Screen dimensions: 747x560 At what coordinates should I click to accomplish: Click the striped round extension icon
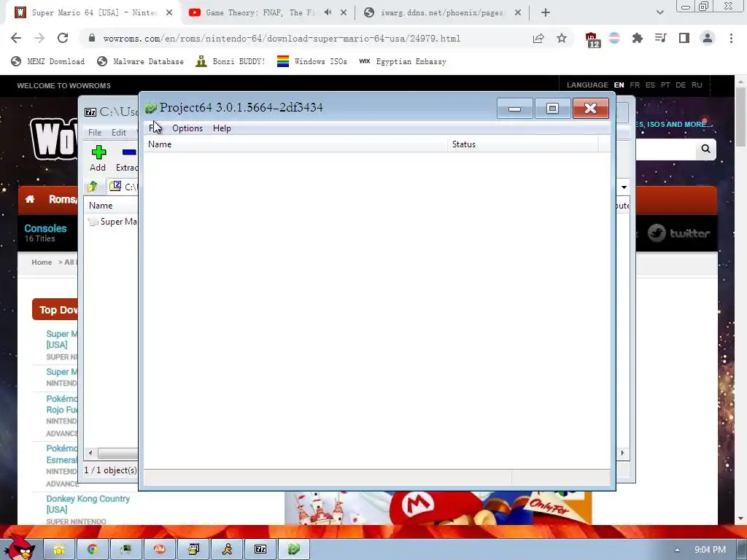tap(614, 38)
